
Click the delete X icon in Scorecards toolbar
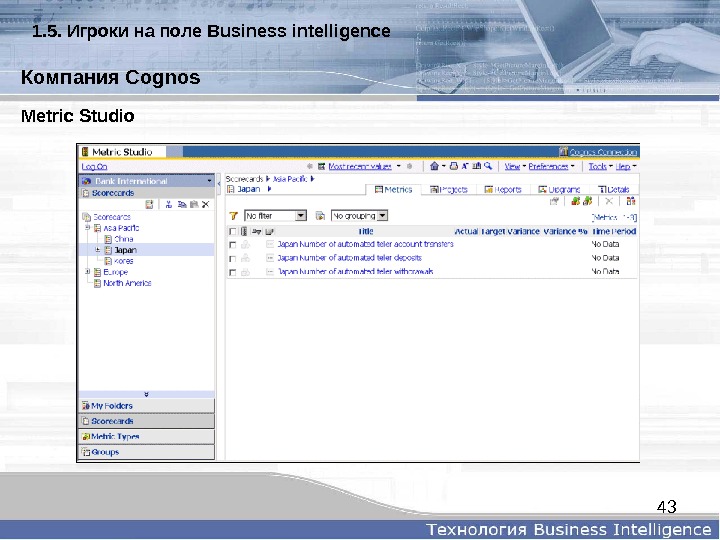(x=205, y=205)
